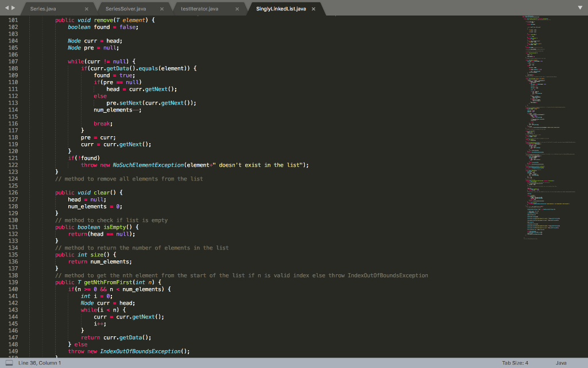588x368 pixels.
Task: Switch to the SeriesSolver.java tab
Action: click(126, 9)
